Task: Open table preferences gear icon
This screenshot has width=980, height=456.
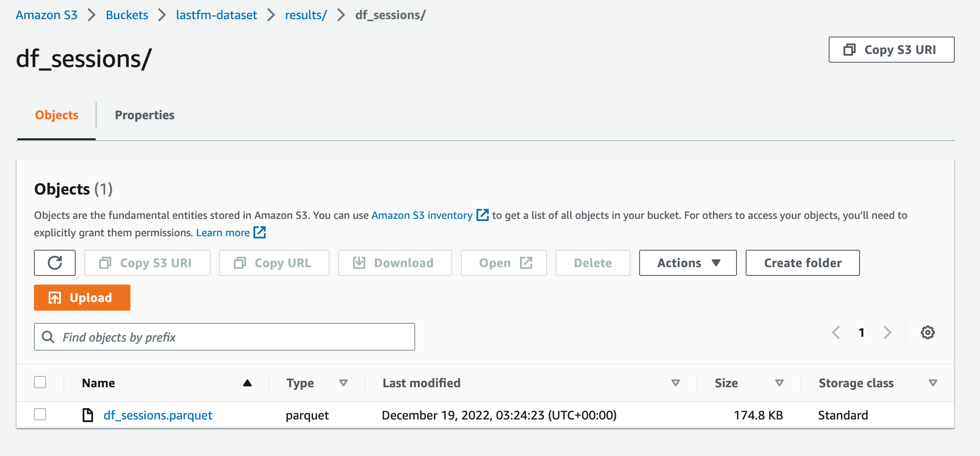Action: click(x=927, y=333)
